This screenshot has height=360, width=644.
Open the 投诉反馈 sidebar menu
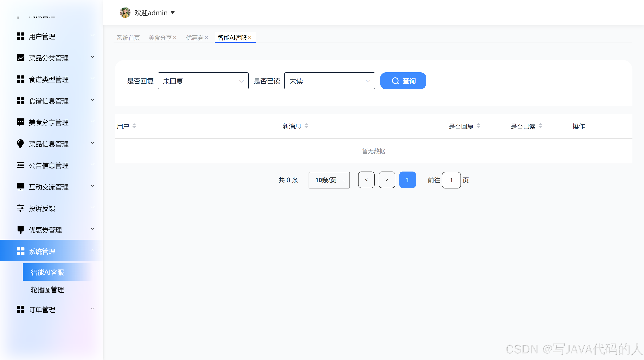point(52,208)
